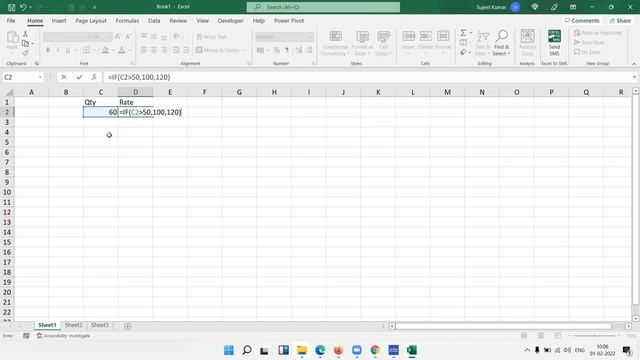This screenshot has height=360, width=640.
Task: Open Excel icon in Windows taskbar
Action: 412,350
